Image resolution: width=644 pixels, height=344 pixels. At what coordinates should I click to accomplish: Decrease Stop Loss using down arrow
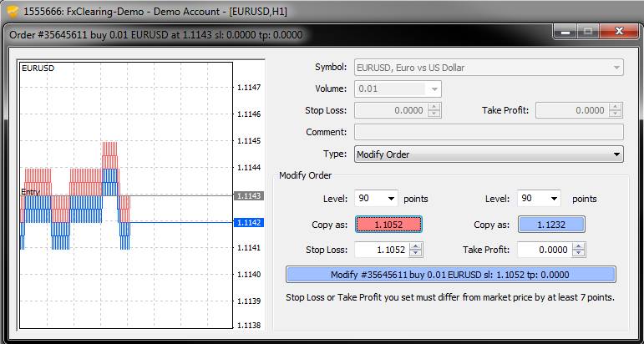pos(416,253)
